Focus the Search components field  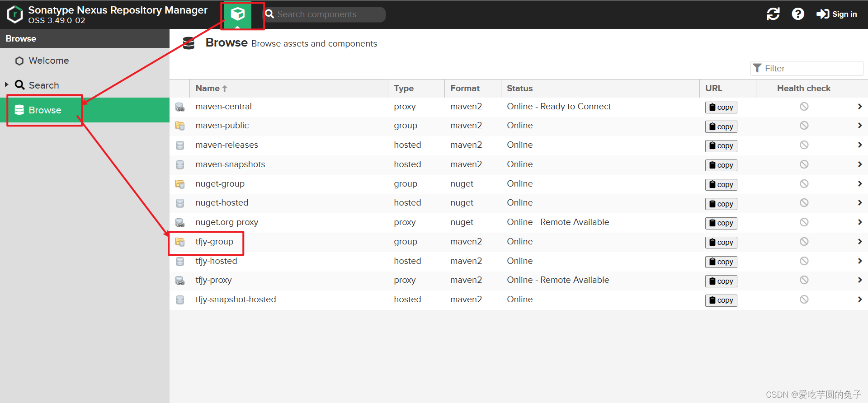(325, 14)
